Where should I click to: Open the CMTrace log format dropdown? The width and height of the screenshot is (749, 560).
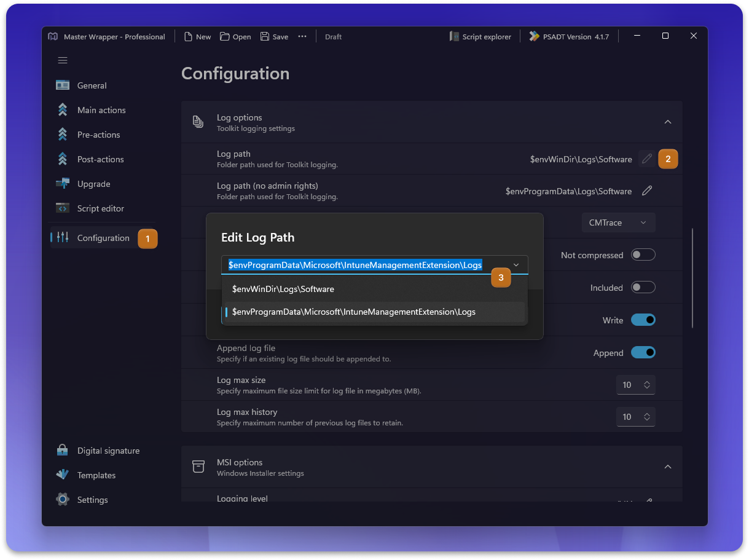pos(618,223)
